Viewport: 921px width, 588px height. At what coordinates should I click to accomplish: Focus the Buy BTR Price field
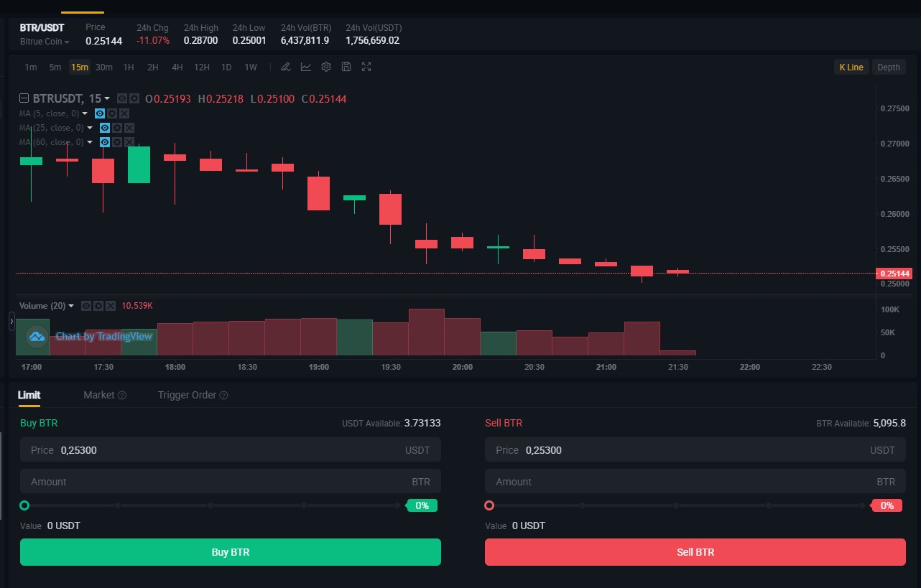pyautogui.click(x=231, y=450)
